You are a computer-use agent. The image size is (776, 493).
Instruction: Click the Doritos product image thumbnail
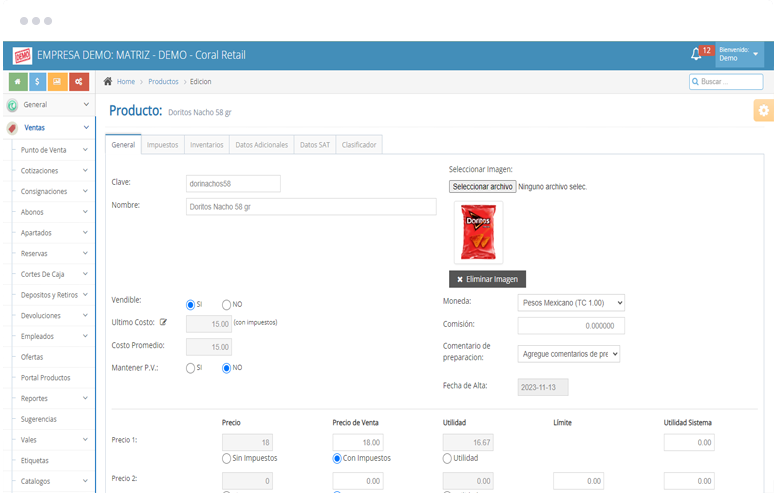pos(478,232)
